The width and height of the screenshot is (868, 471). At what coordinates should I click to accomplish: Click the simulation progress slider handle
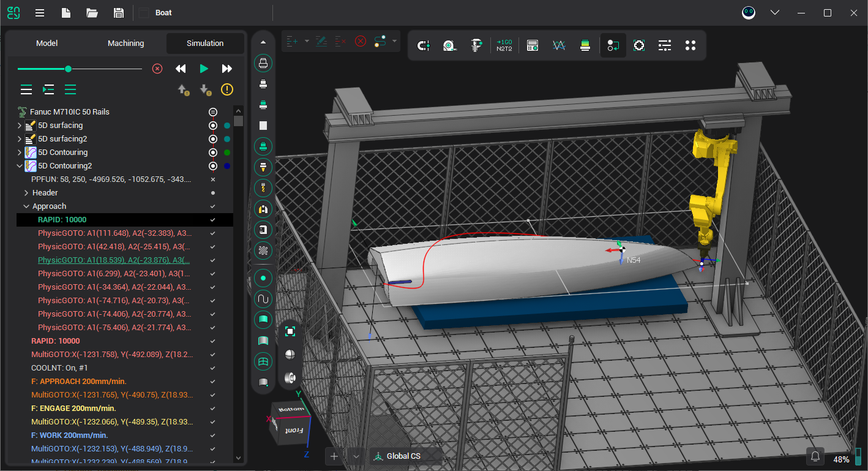68,69
